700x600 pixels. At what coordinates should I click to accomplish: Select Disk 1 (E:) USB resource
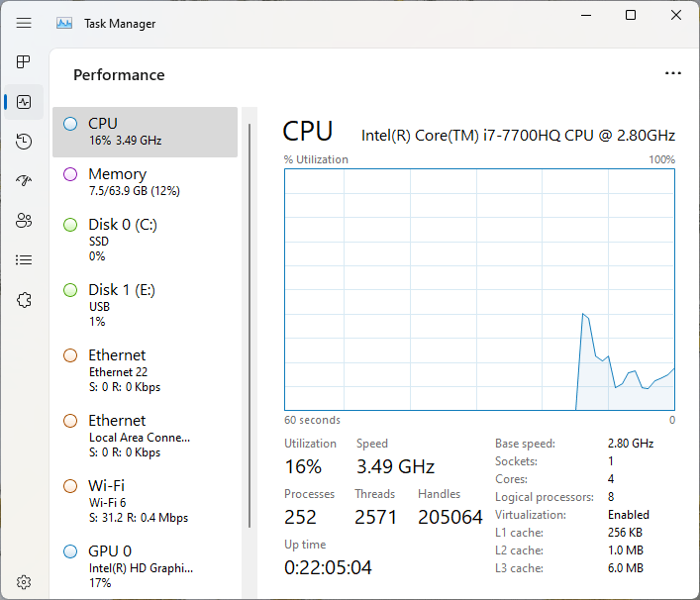[146, 305]
